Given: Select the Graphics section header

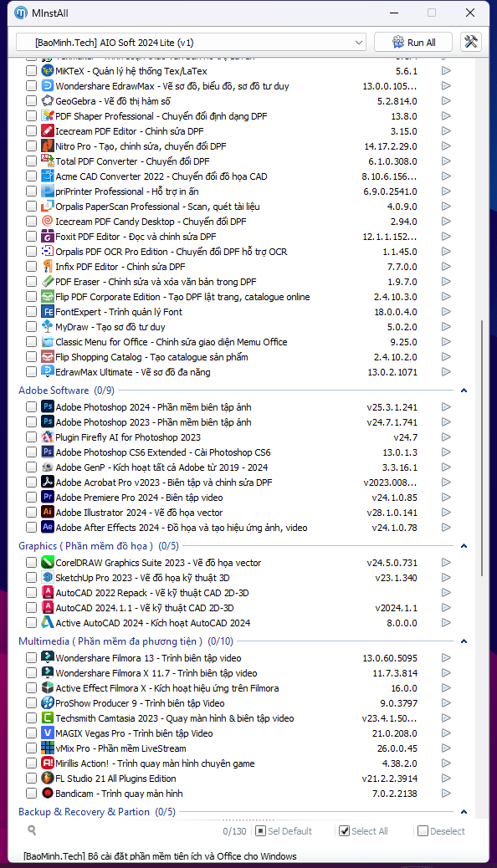Looking at the screenshot, I should click(x=99, y=546).
